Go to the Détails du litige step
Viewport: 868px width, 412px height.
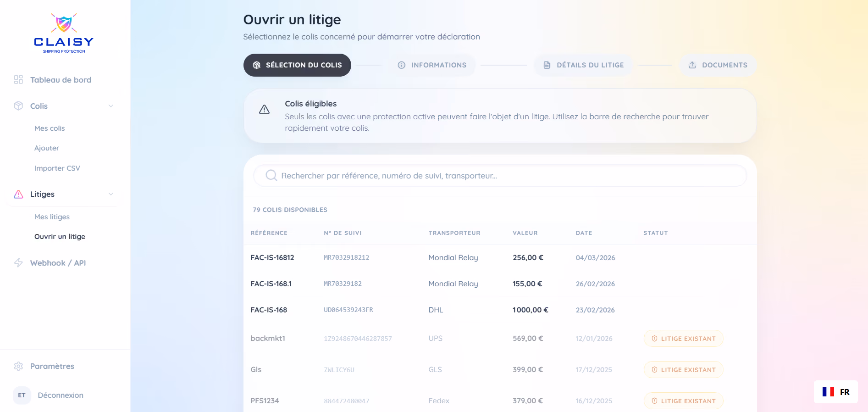[583, 65]
